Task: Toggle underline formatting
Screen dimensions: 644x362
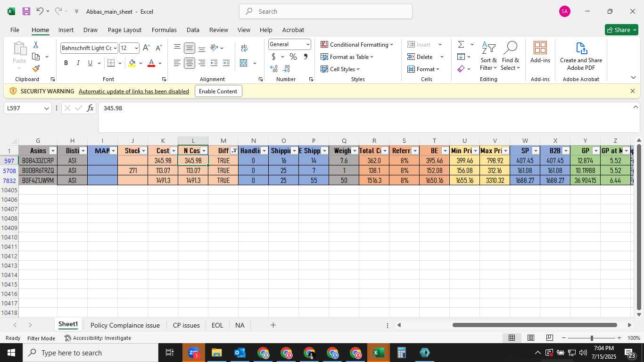Action: coord(91,63)
